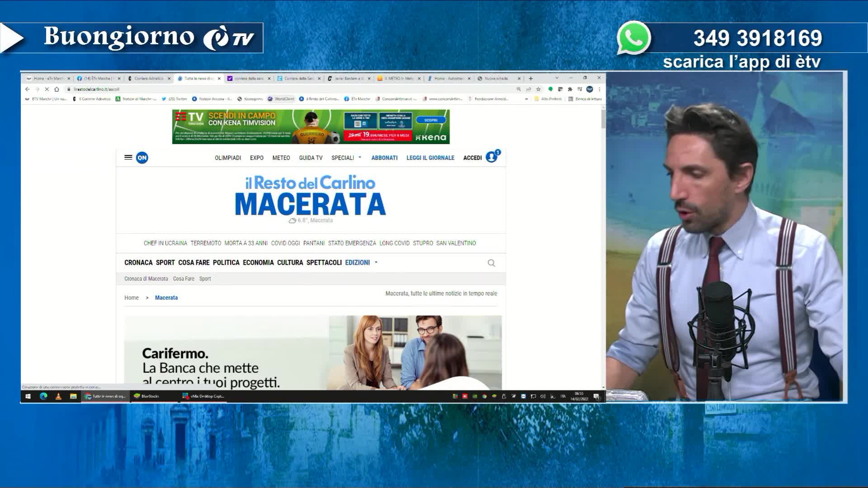Screen dimensions: 868x488
Task: Open the OLIMPIADI menu item
Action: [228, 158]
